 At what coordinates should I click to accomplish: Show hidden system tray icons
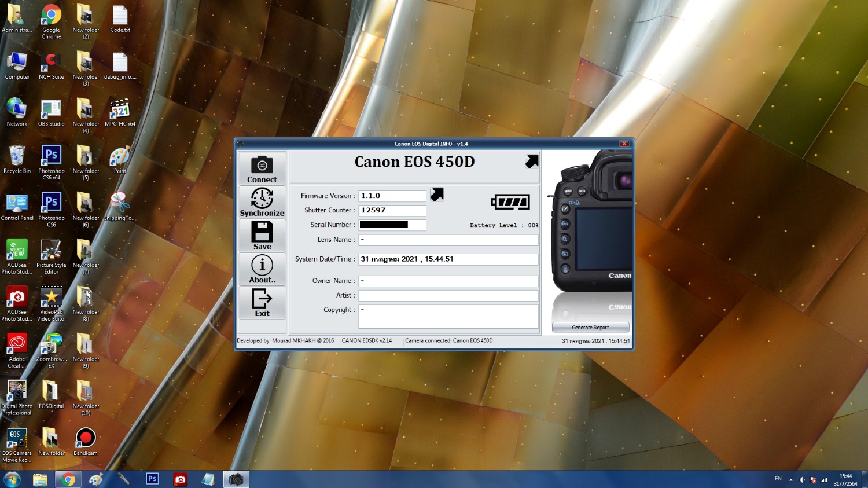tap(790, 480)
